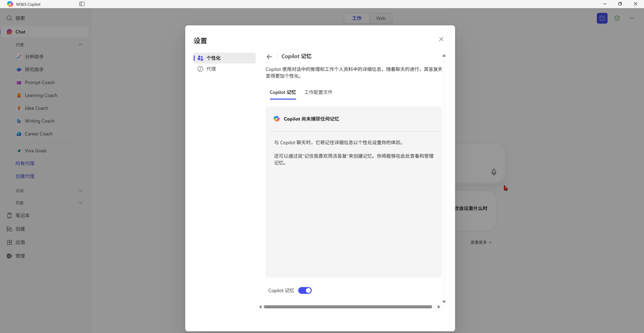The height and width of the screenshot is (333, 644).
Task: Open the Learning Coach agent icon
Action: pos(19,95)
